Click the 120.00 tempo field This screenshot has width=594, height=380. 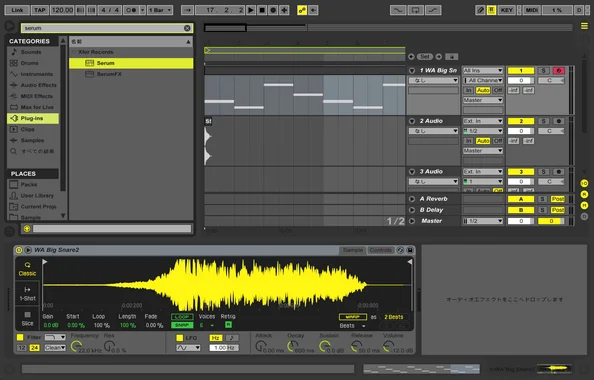pyautogui.click(x=62, y=10)
